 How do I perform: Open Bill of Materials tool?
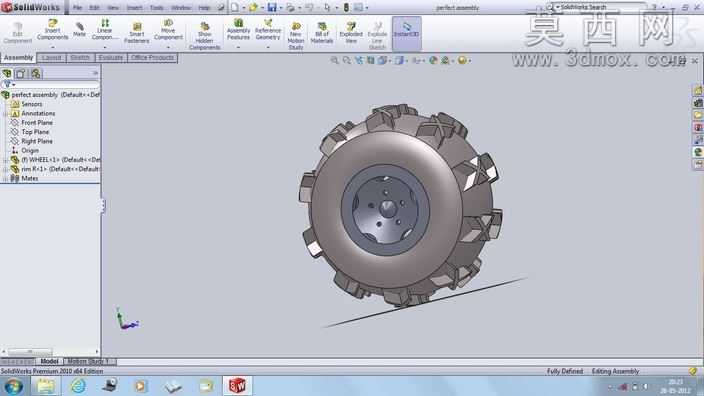tap(321, 33)
